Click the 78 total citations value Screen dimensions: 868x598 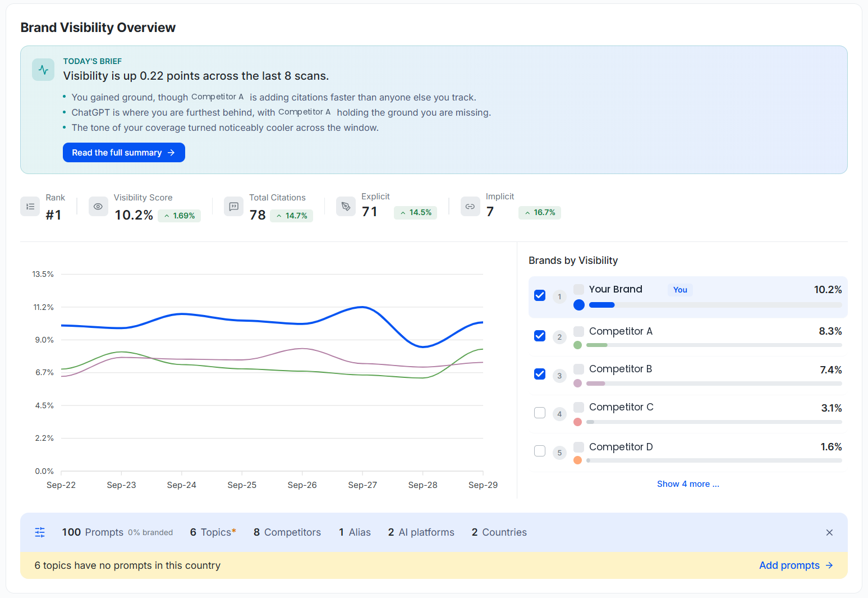point(258,215)
